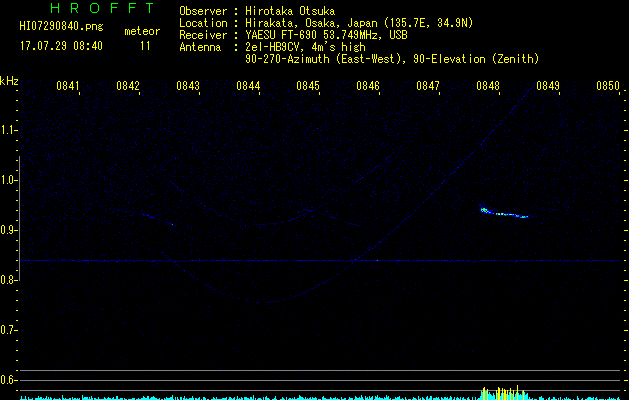Click time marker 0844
The width and height of the screenshot is (629, 400).
tap(248, 86)
